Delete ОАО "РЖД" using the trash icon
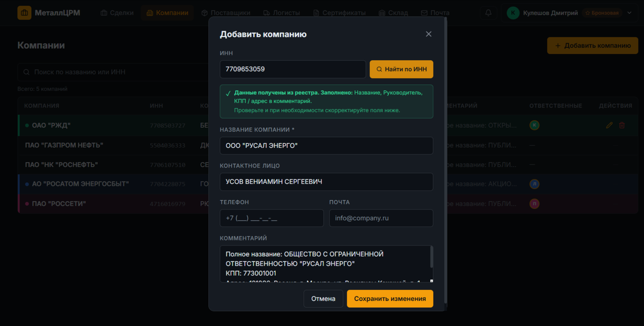Image resolution: width=644 pixels, height=326 pixels. tap(622, 125)
